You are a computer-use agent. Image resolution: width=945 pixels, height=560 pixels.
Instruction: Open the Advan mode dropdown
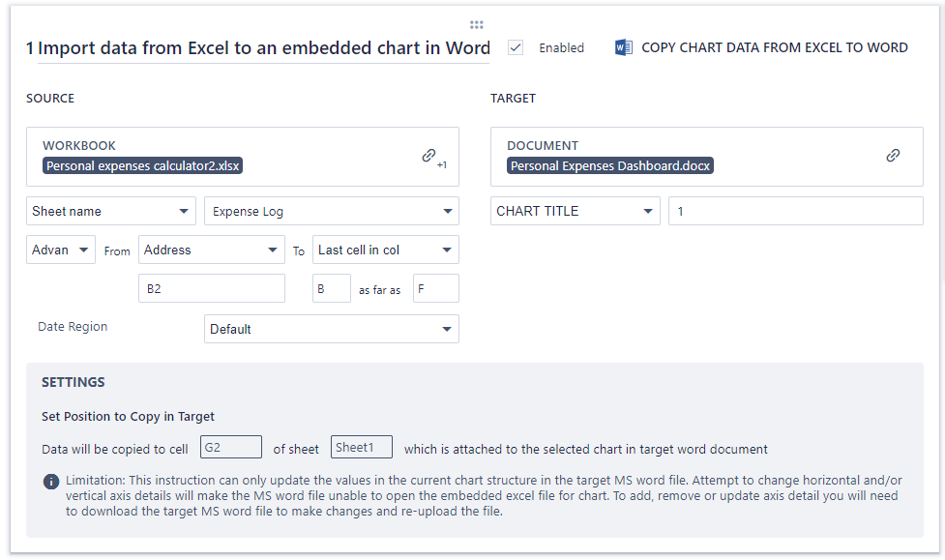coord(61,250)
